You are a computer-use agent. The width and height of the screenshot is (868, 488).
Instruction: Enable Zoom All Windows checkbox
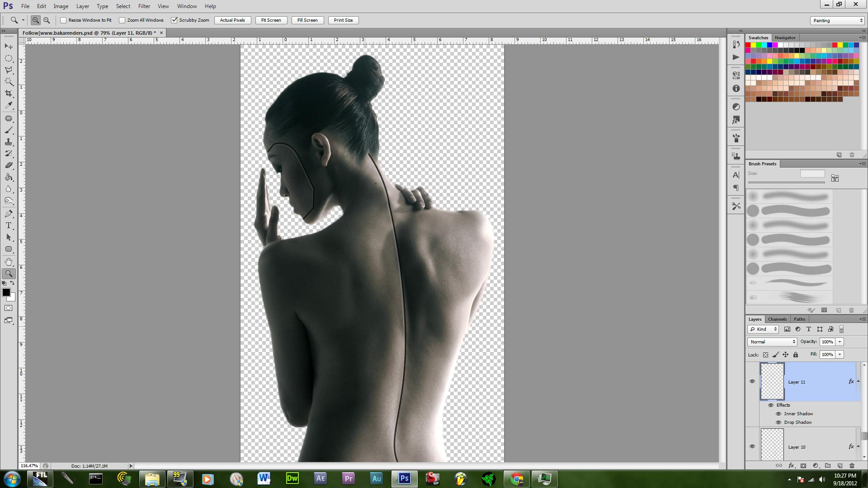(x=122, y=20)
